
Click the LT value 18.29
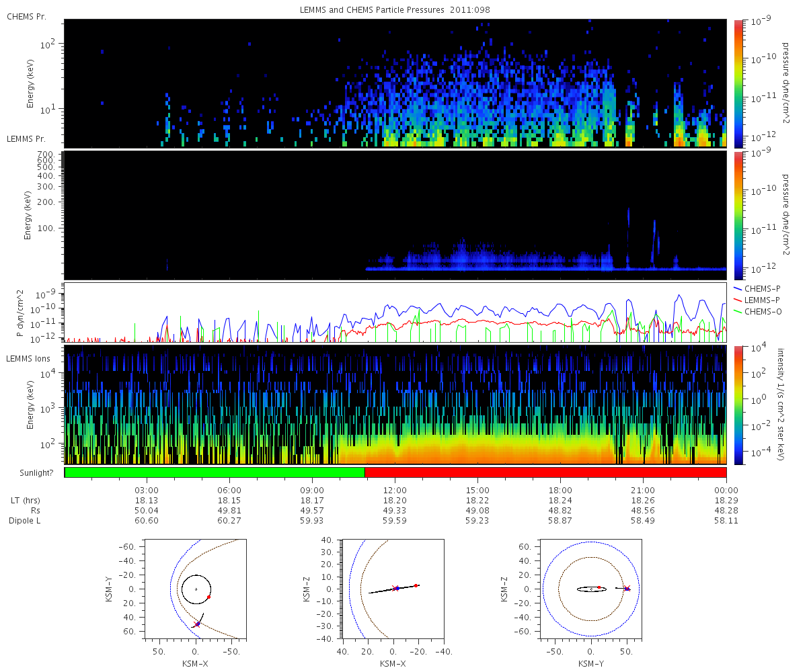(726, 501)
